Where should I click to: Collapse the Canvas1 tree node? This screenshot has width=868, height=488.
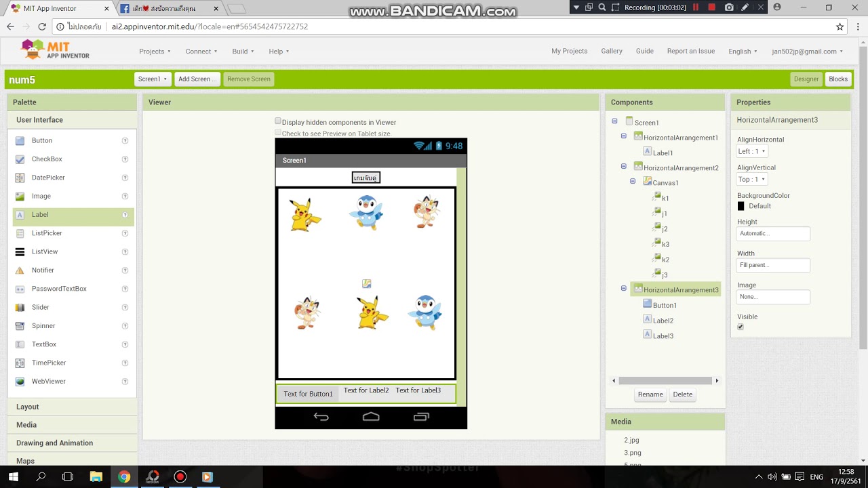coord(633,181)
